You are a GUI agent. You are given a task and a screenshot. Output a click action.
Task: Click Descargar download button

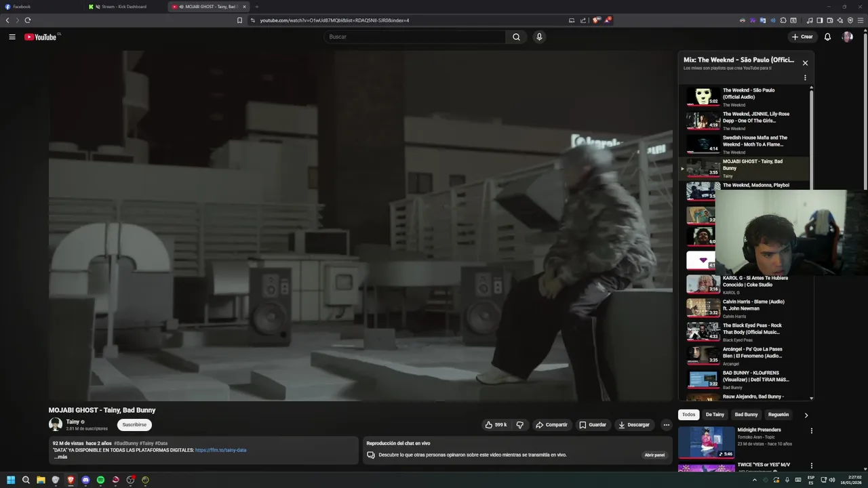634,425
